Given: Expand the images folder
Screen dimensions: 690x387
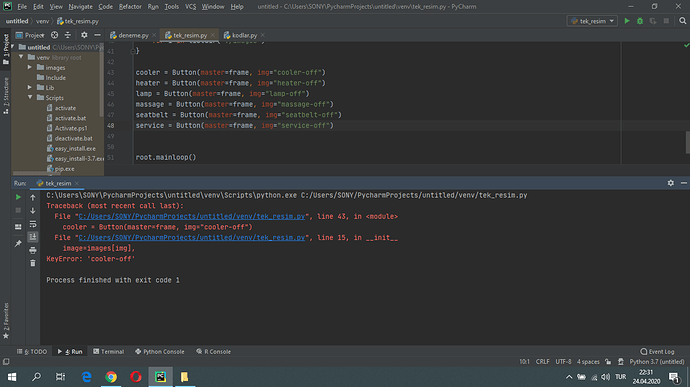Looking at the screenshot, I should (x=30, y=67).
